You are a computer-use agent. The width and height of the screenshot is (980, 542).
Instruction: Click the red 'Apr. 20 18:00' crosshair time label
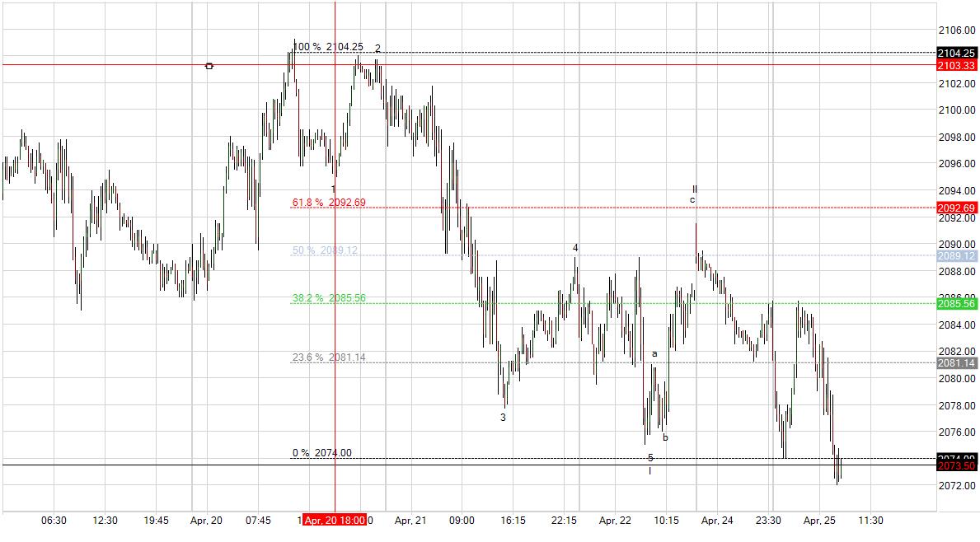tap(335, 521)
